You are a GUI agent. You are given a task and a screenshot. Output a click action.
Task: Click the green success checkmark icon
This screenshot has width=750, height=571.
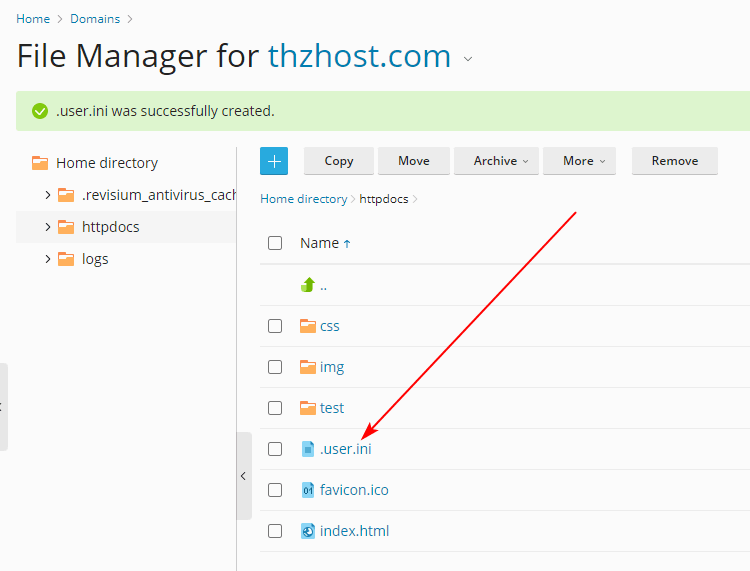pyautogui.click(x=40, y=111)
